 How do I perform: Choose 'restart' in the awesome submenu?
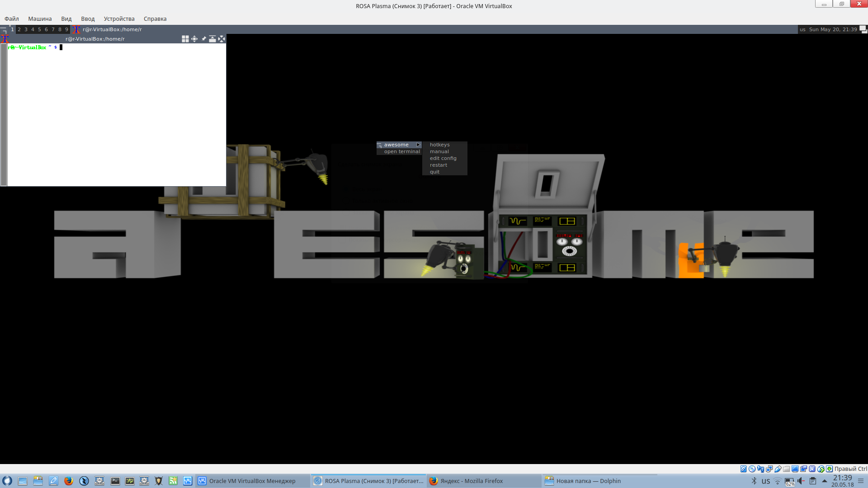[x=438, y=165]
